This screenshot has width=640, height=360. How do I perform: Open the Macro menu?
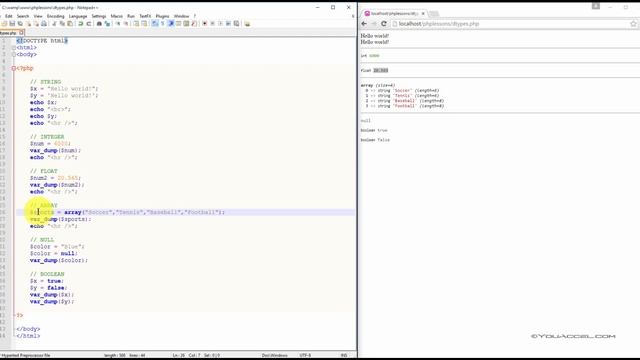coord(117,16)
